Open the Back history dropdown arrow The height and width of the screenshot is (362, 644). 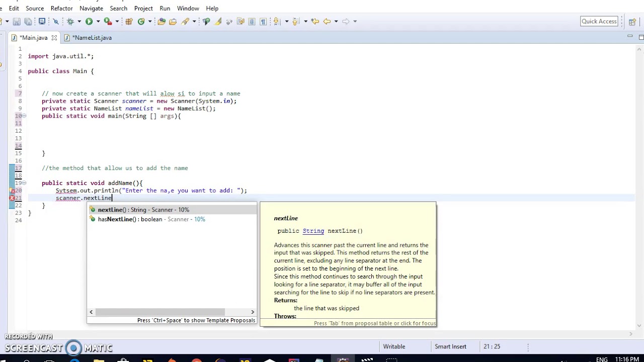336,21
